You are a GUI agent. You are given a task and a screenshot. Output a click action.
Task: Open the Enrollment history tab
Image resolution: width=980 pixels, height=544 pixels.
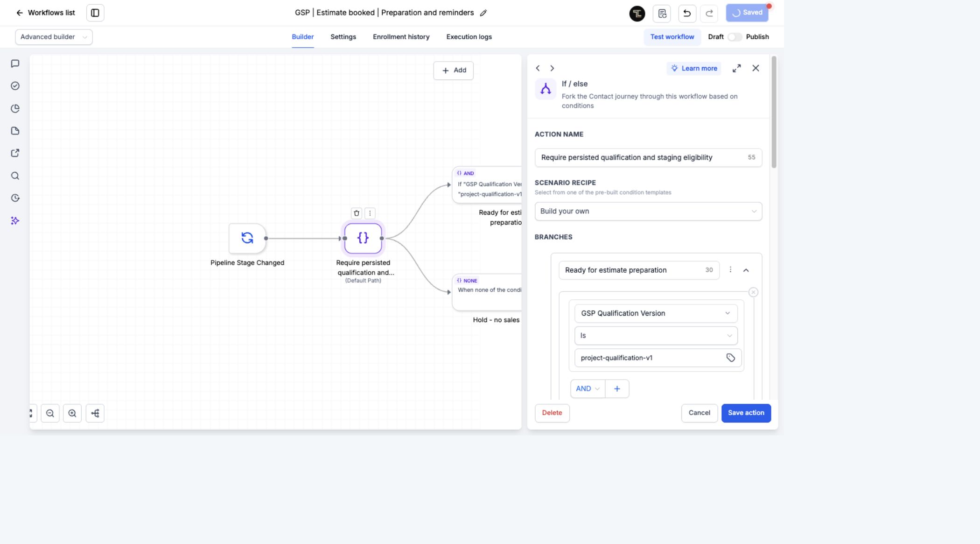coord(401,37)
